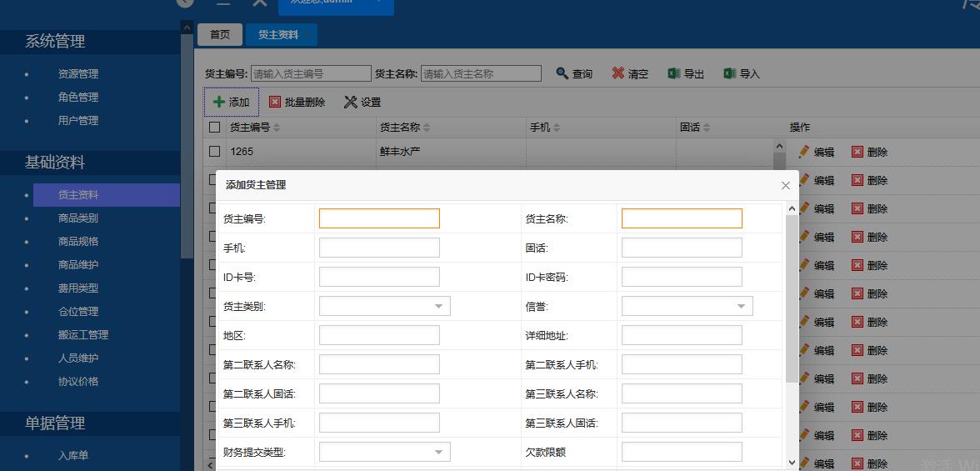This screenshot has height=471, width=980.
Task: Open 仓位管理 in the sidebar
Action: click(x=78, y=312)
